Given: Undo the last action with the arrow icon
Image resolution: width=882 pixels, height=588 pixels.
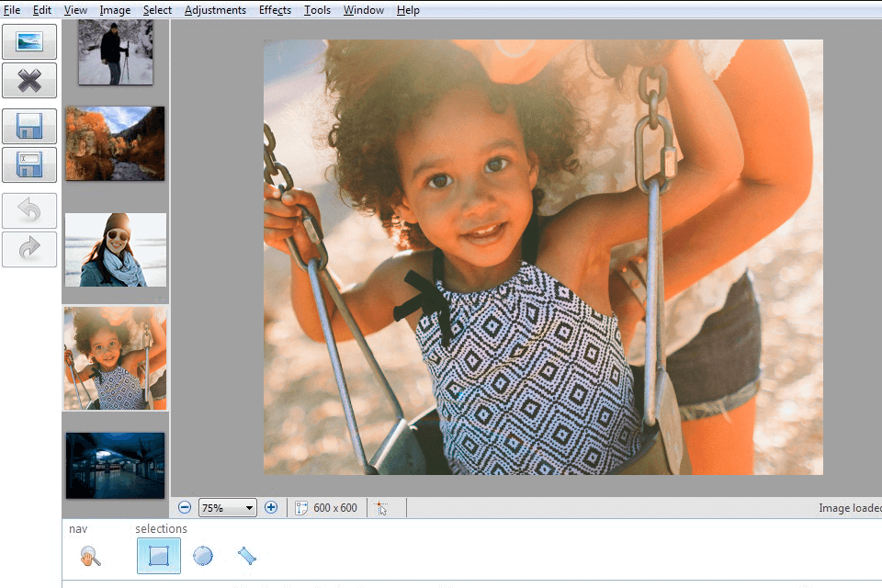Looking at the screenshot, I should [28, 210].
